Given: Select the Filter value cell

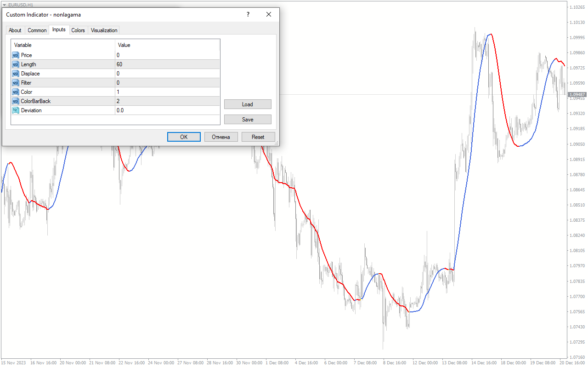Looking at the screenshot, I should 167,83.
